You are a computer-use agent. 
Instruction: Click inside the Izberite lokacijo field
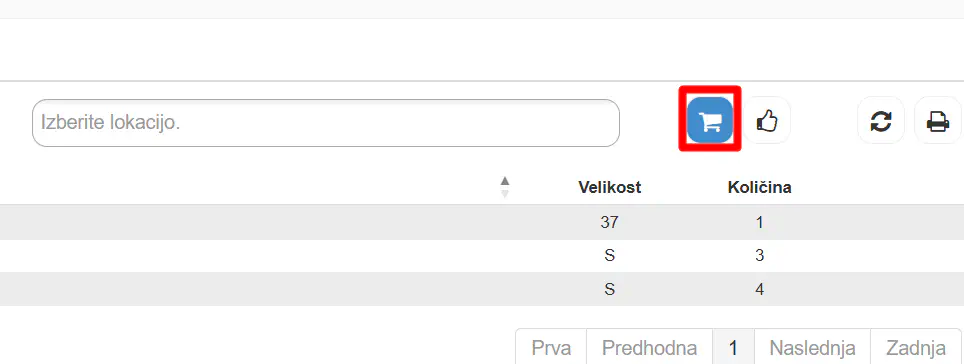tap(326, 123)
